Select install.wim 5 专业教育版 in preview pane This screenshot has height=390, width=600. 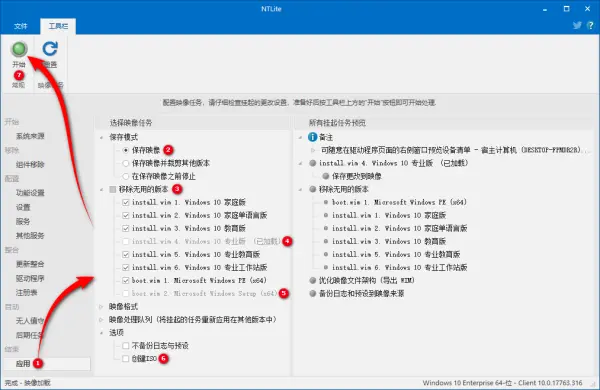(x=396, y=254)
